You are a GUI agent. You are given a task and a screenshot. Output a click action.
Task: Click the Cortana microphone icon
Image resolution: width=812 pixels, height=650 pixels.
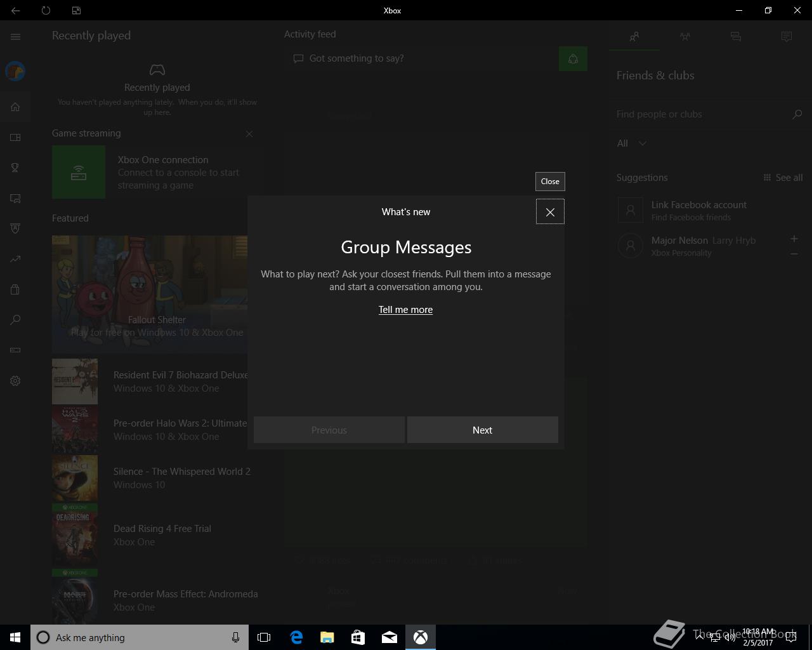click(235, 637)
